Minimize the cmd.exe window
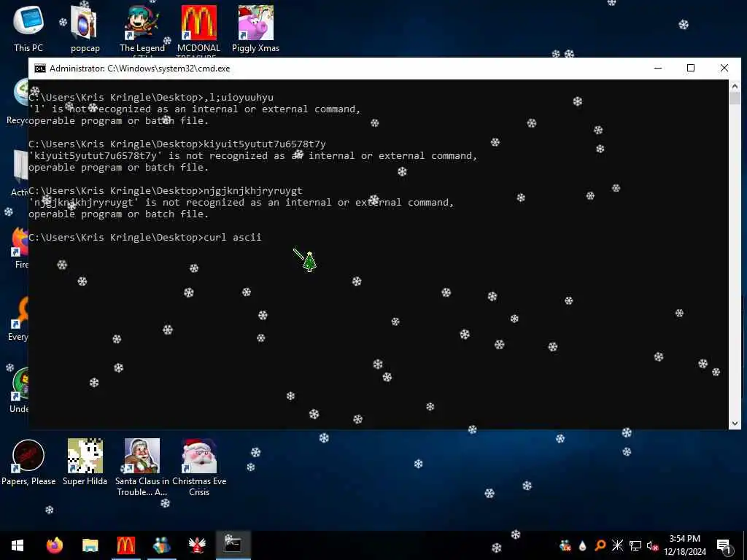This screenshot has width=747, height=560. coord(658,68)
